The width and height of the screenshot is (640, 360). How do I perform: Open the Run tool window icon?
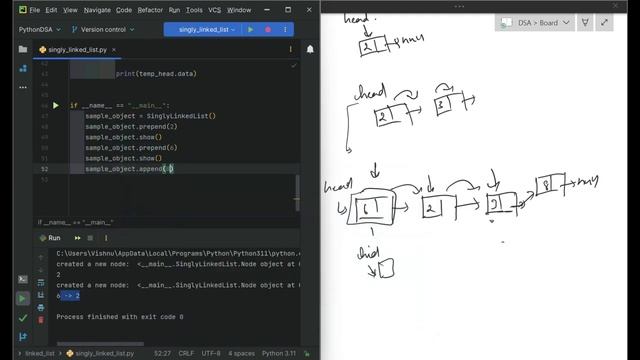click(23, 298)
